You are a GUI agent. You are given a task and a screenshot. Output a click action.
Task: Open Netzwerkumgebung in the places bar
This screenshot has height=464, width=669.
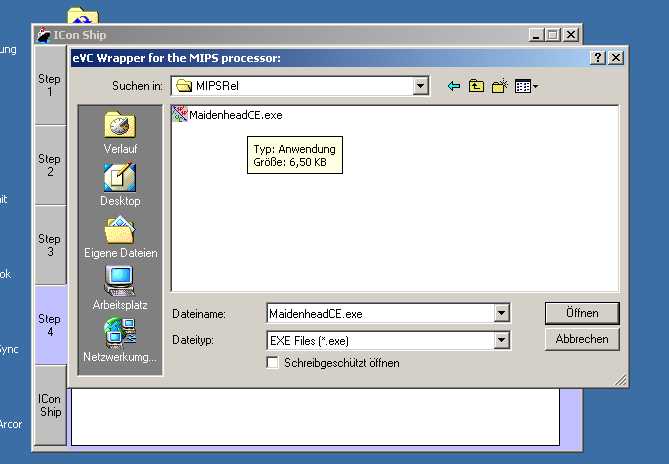pos(120,340)
